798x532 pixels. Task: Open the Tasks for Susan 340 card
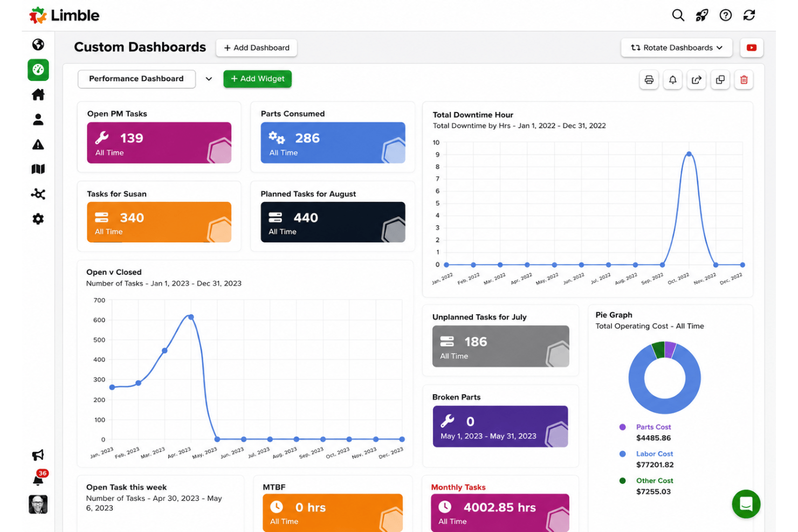coord(159,222)
